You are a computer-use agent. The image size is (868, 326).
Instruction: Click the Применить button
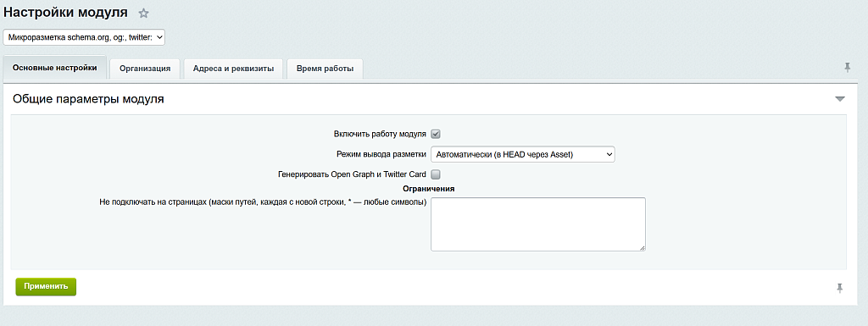[x=46, y=286]
